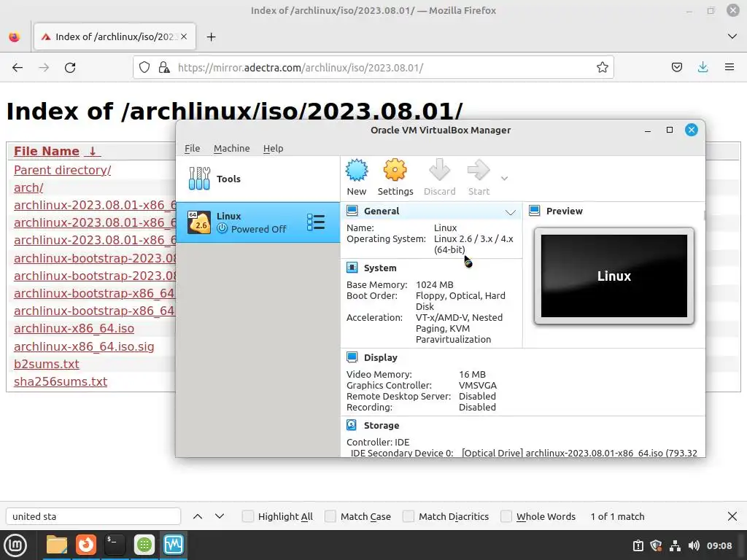The width and height of the screenshot is (747, 560).
Task: Open Parent directory/ link
Action: 63,170
